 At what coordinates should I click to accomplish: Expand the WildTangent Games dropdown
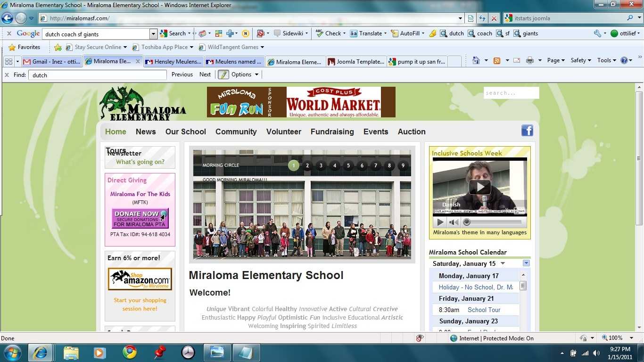tap(262, 47)
